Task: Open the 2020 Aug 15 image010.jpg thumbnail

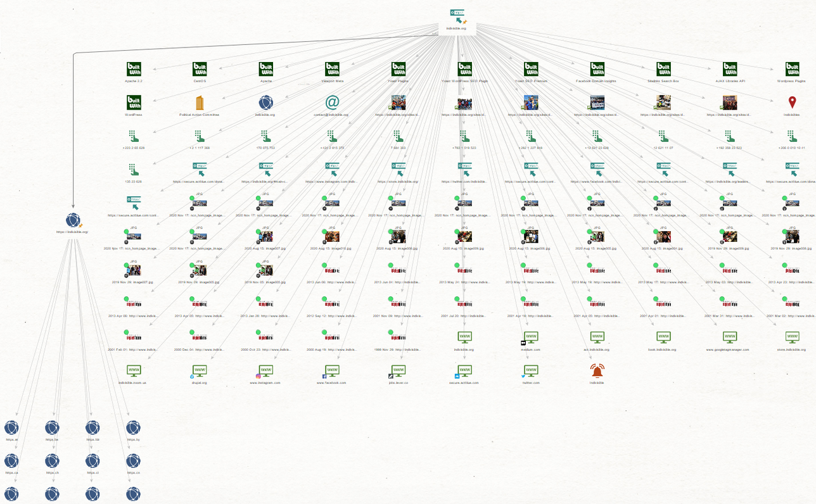Action: click(x=332, y=237)
